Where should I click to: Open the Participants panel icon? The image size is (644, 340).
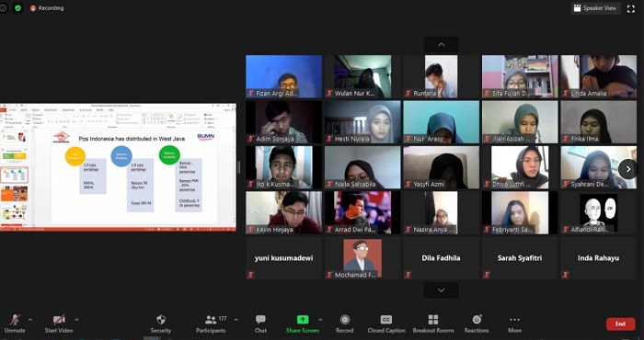pos(211,320)
